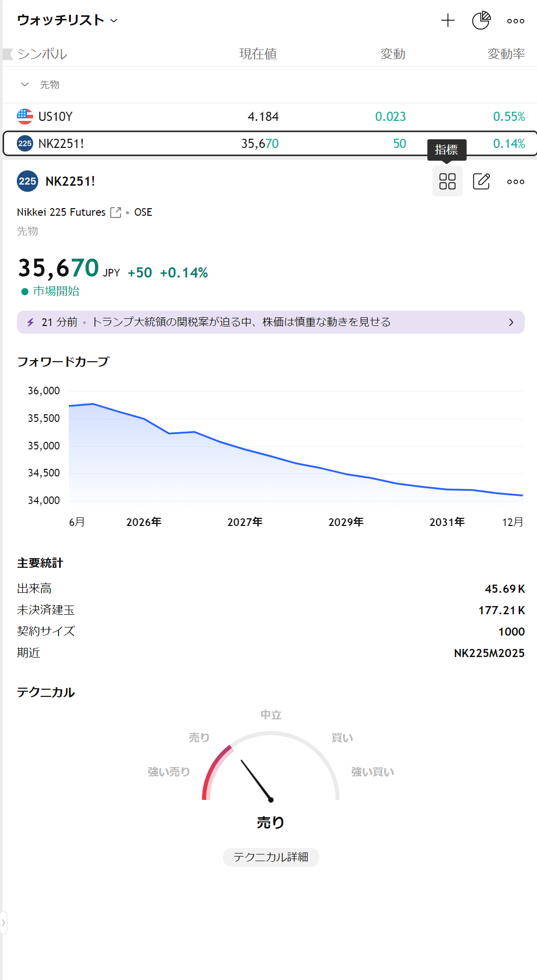Collapse the 先物 section
The height and width of the screenshot is (980, 537).
(24, 85)
